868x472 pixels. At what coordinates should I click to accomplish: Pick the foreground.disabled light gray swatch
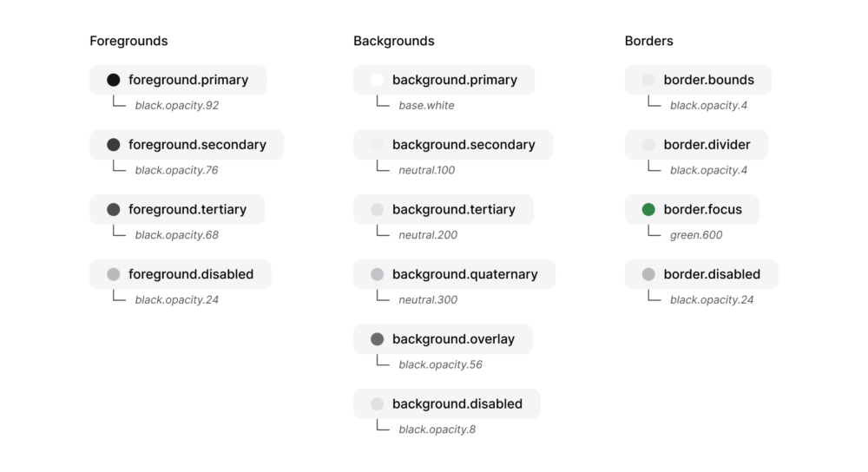[x=114, y=274]
